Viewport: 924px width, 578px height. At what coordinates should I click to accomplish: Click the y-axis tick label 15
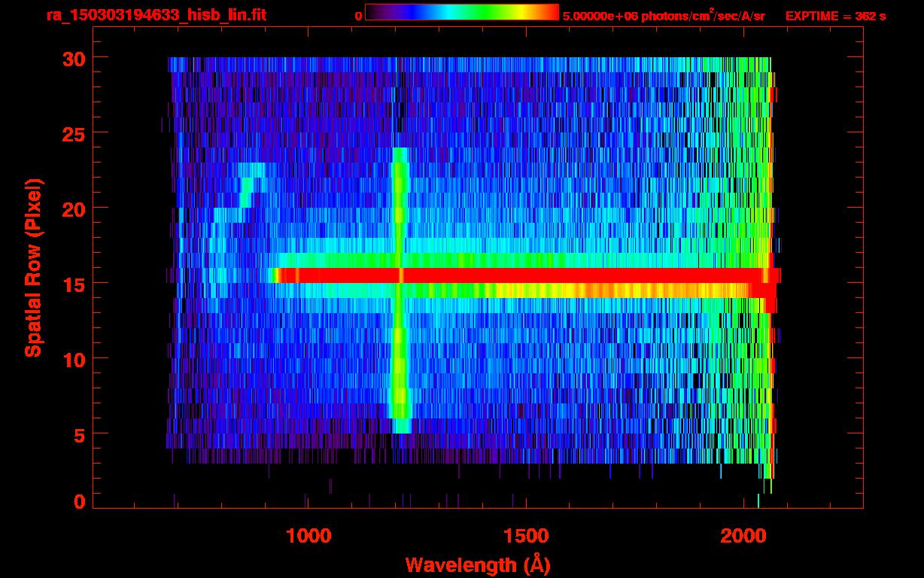coord(73,284)
